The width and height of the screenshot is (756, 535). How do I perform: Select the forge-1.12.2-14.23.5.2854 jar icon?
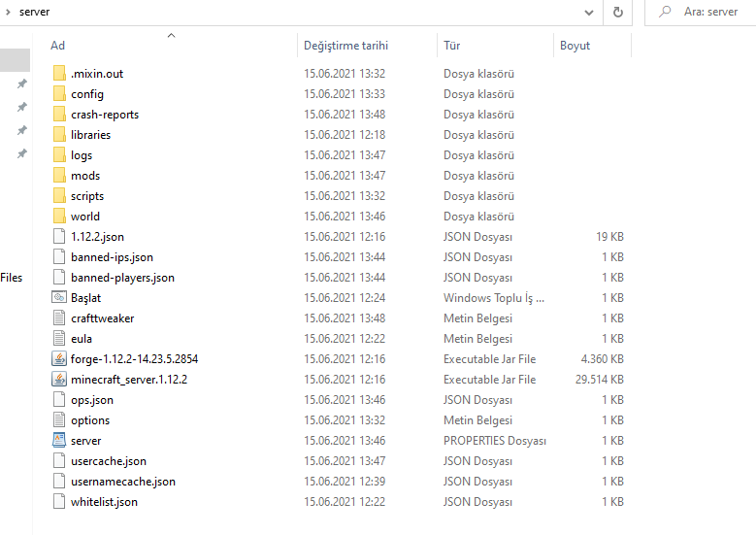(59, 359)
